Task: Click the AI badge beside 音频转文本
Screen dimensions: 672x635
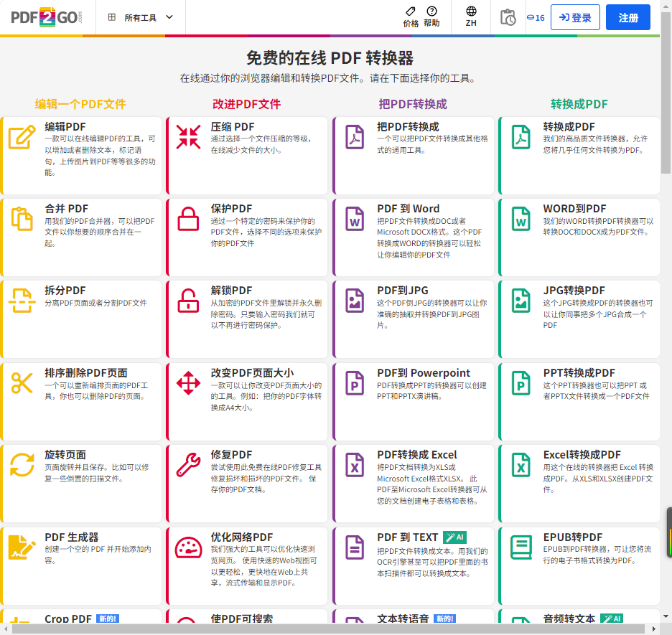Action: [612, 618]
